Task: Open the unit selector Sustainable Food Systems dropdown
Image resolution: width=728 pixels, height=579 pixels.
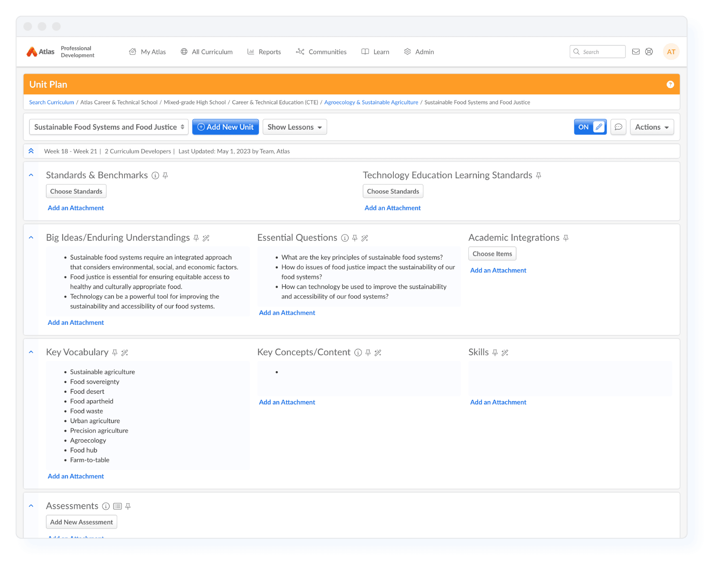Action: pyautogui.click(x=109, y=127)
